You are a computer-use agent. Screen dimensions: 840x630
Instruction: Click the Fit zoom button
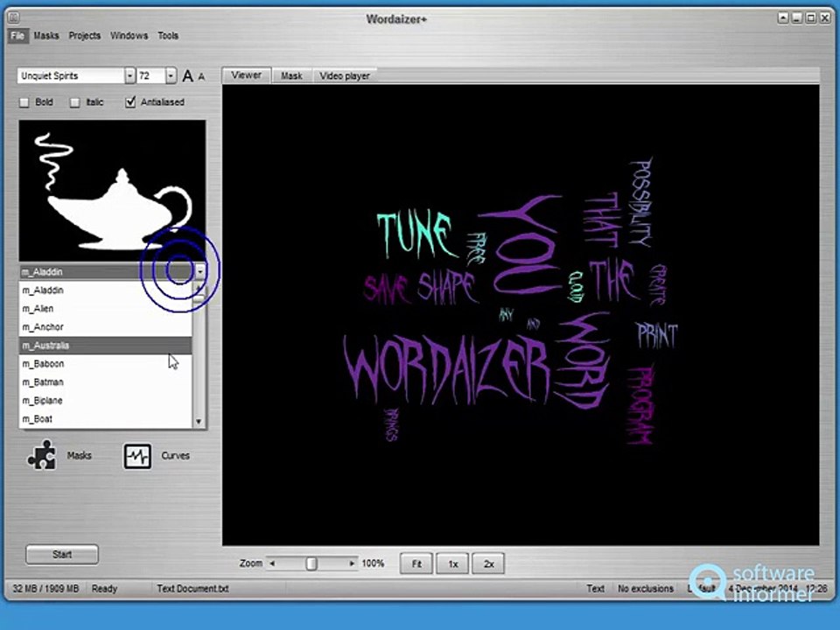(x=416, y=563)
